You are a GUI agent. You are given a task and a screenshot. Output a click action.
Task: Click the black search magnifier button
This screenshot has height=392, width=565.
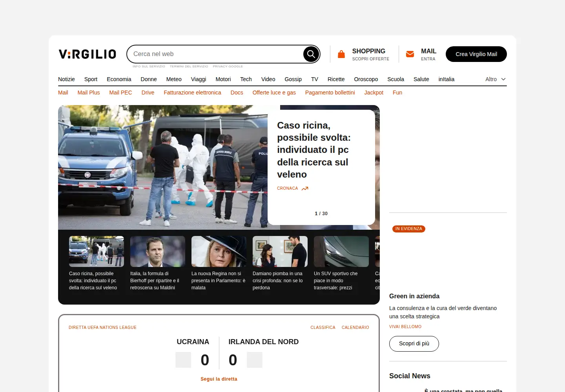[x=311, y=54]
